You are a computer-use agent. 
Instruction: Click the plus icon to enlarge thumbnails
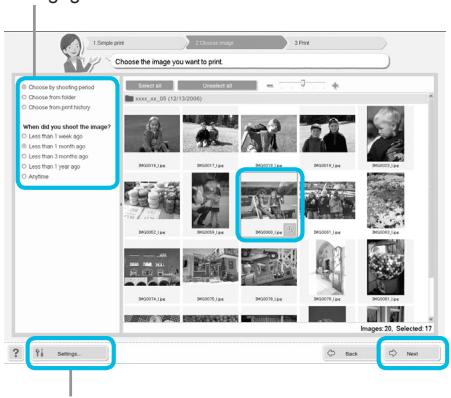click(x=335, y=86)
